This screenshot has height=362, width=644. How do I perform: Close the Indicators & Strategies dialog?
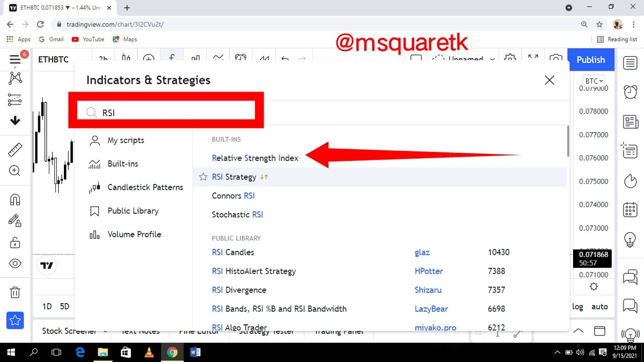pos(549,80)
